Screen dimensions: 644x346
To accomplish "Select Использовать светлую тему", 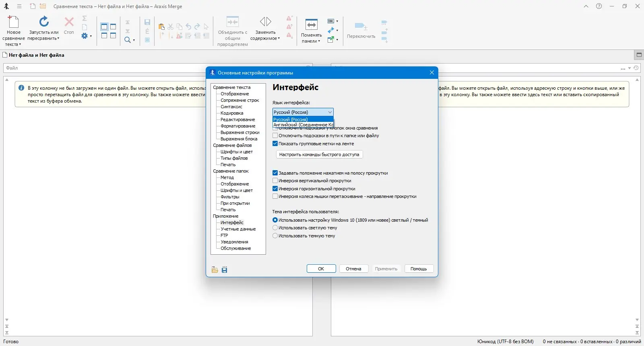I will pyautogui.click(x=275, y=228).
